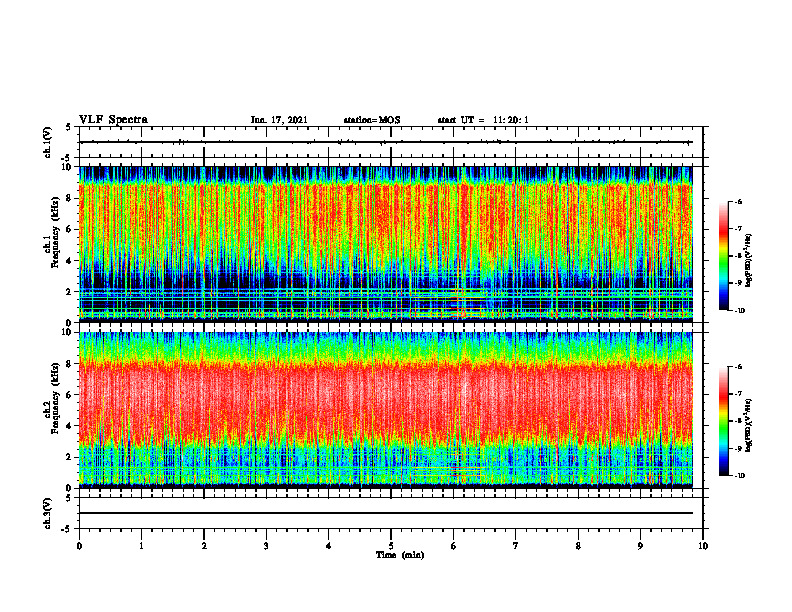The height and width of the screenshot is (612, 792).
Task: Click the "2" kHz tick of ch.2 spectrogram
Action: 70,457
